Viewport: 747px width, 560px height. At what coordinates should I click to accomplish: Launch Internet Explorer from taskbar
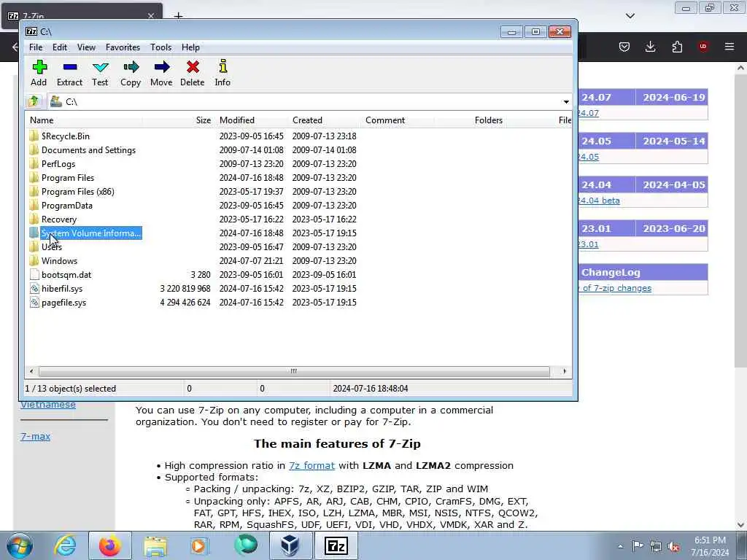64,545
